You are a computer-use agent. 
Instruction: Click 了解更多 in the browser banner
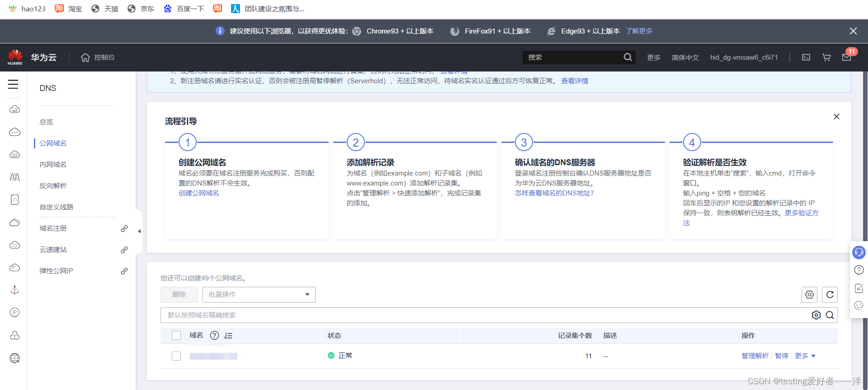tap(639, 31)
